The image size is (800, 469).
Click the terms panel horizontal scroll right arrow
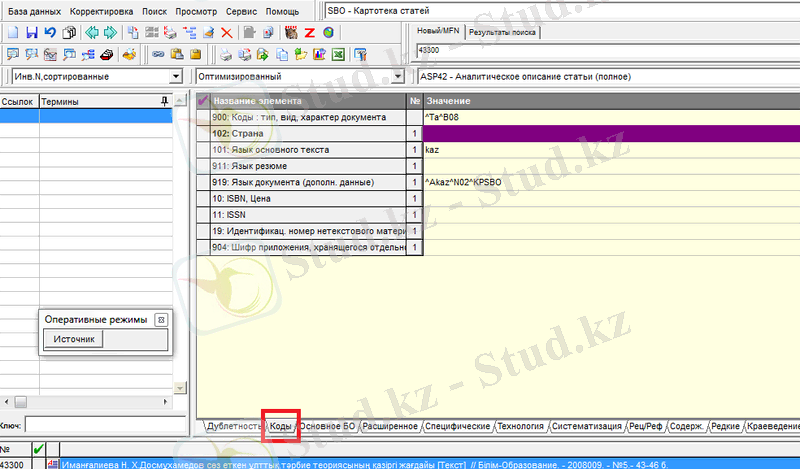pos(165,402)
